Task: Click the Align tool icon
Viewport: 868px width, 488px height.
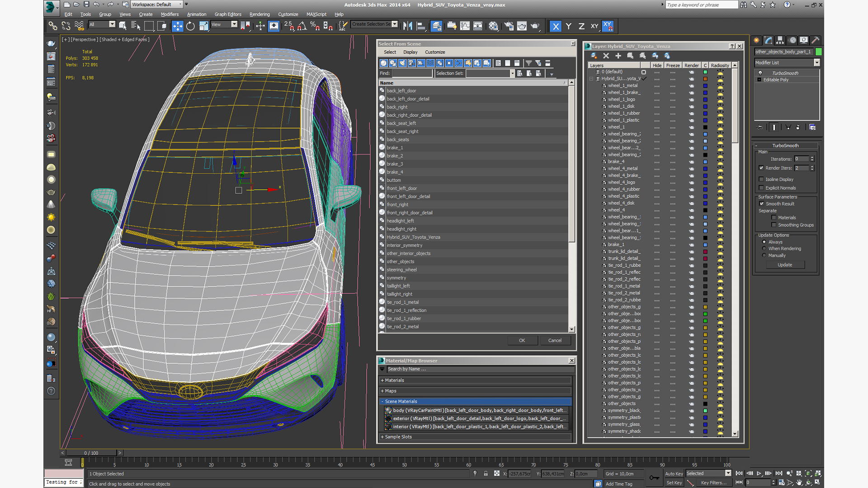Action: click(420, 26)
